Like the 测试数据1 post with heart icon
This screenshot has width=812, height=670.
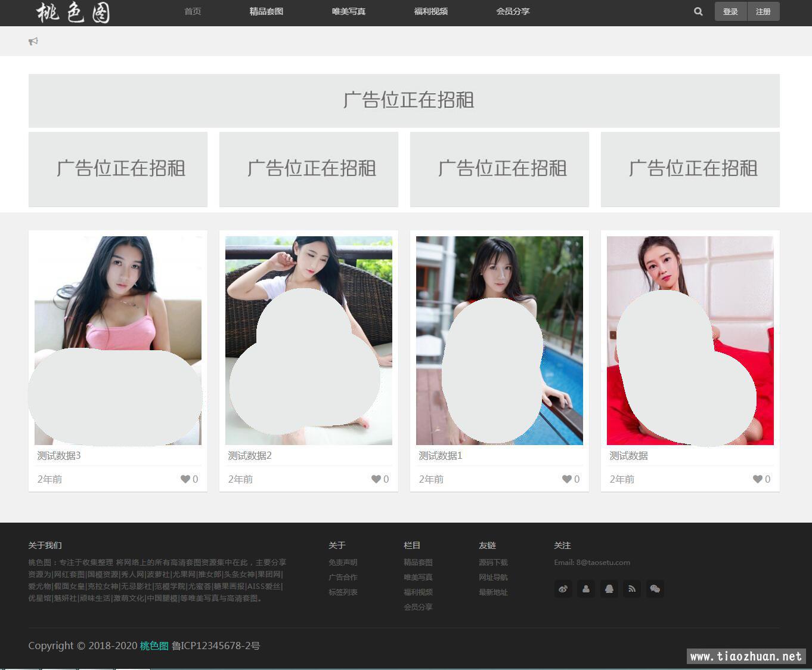(x=567, y=479)
